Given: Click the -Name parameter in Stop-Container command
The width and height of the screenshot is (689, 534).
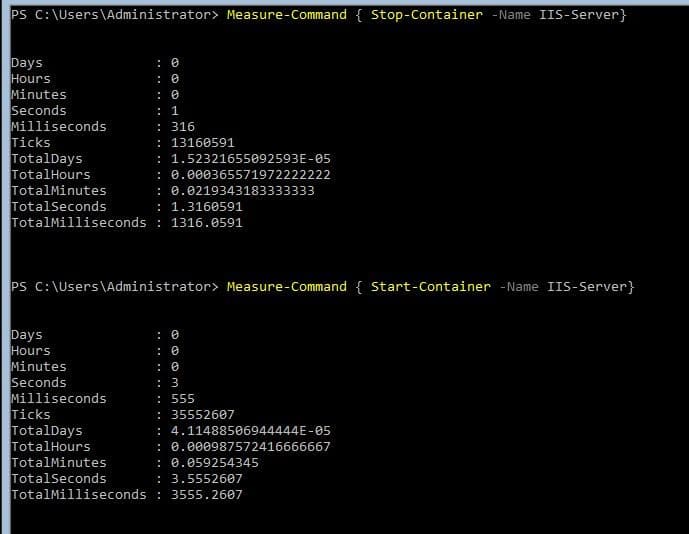Looking at the screenshot, I should [x=512, y=15].
